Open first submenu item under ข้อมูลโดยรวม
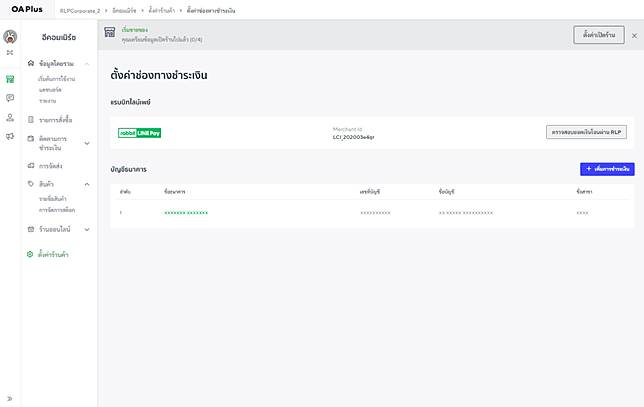 [x=57, y=79]
